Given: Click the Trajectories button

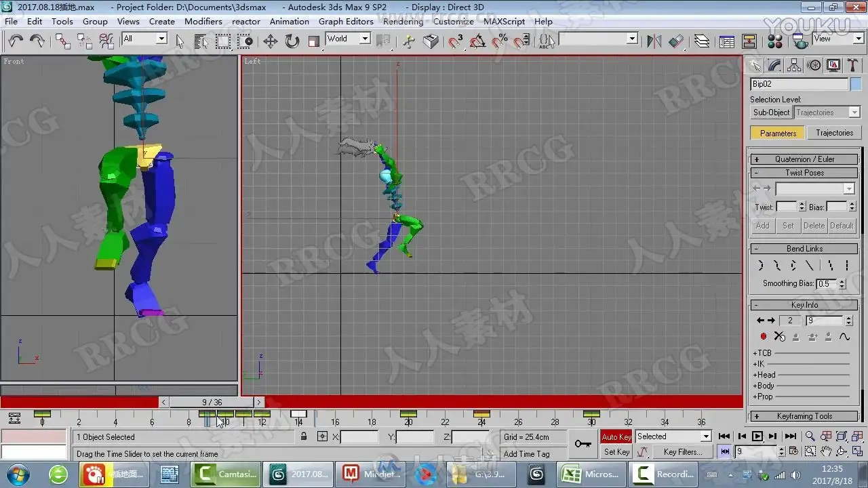Looking at the screenshot, I should [x=834, y=133].
